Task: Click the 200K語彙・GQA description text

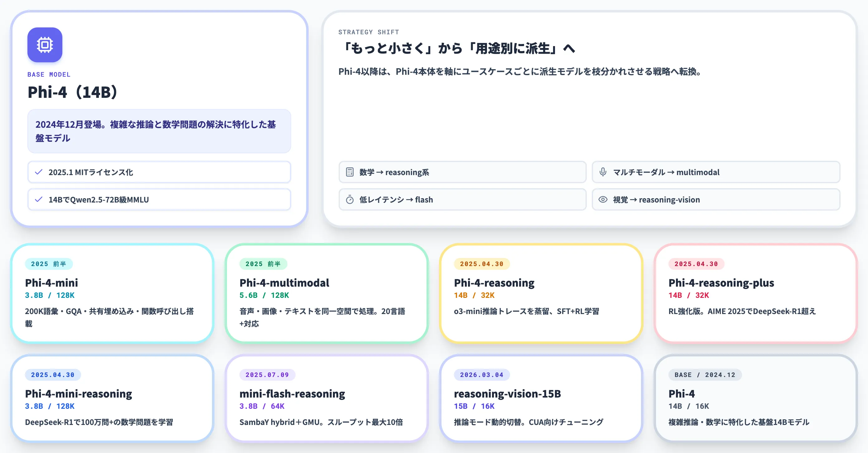Action: tap(109, 317)
